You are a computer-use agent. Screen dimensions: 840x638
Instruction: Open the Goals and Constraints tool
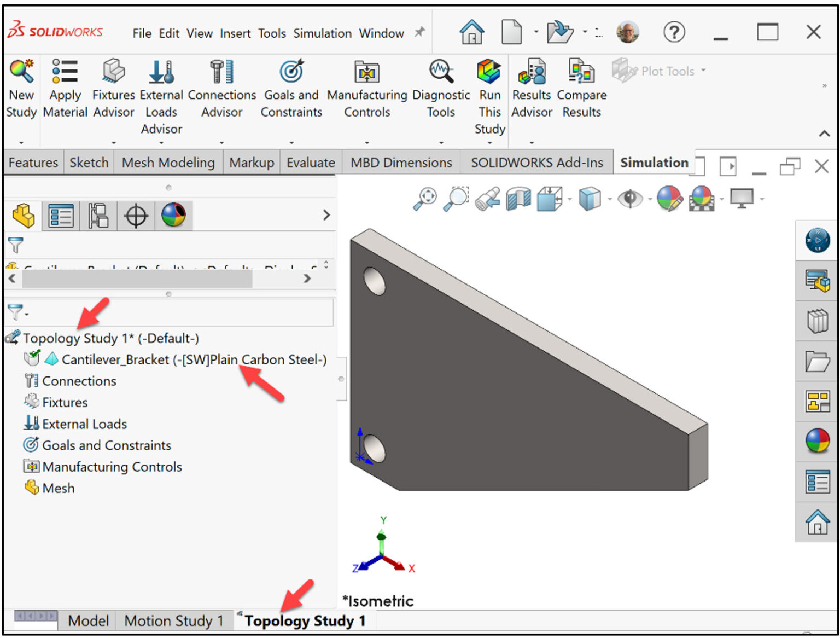[x=291, y=88]
